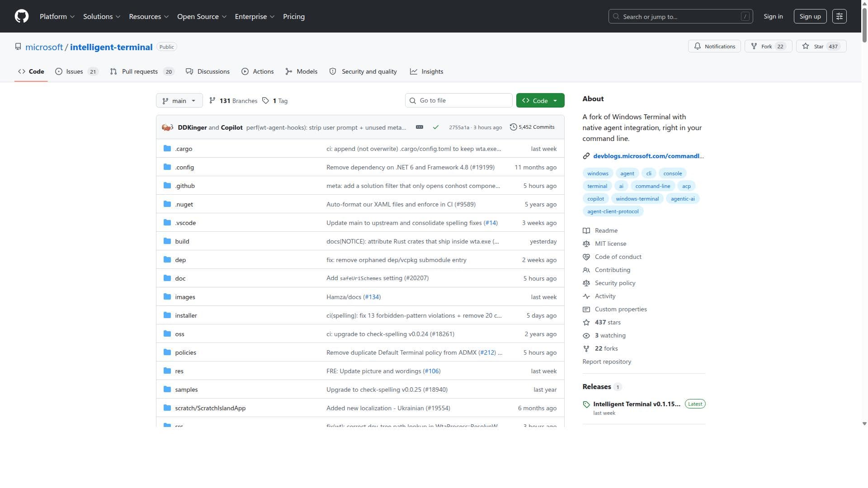Click the folder icon beside installer
868x488 pixels.
click(x=167, y=315)
